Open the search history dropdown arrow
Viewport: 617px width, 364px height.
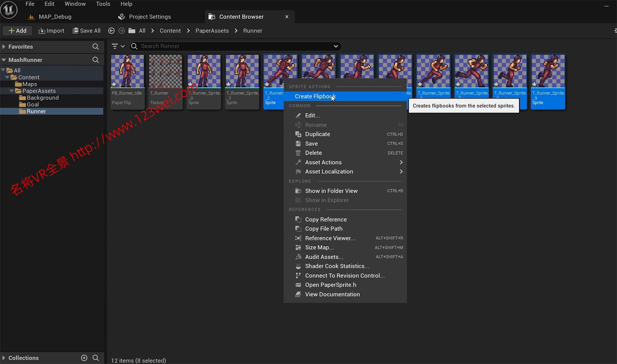pyautogui.click(x=336, y=46)
